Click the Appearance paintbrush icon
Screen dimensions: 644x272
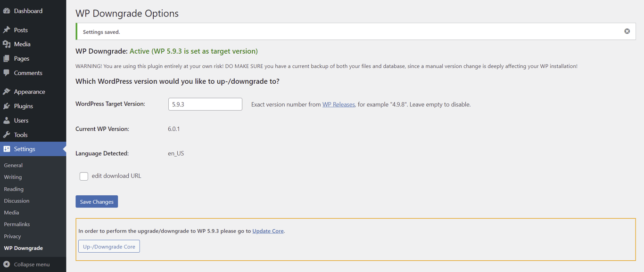coord(7,92)
